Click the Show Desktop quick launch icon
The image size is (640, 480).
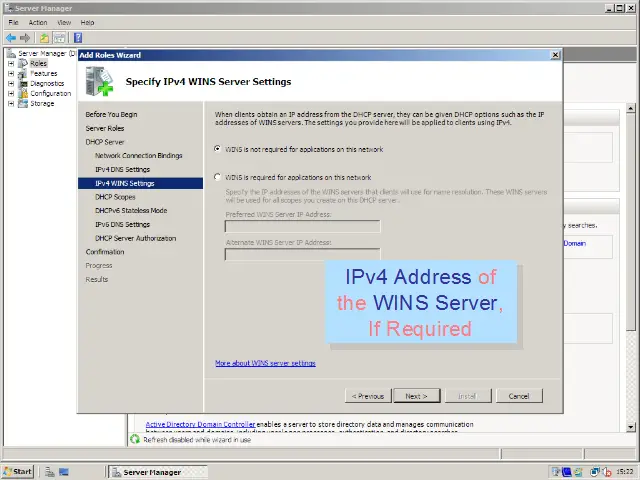(x=64, y=472)
